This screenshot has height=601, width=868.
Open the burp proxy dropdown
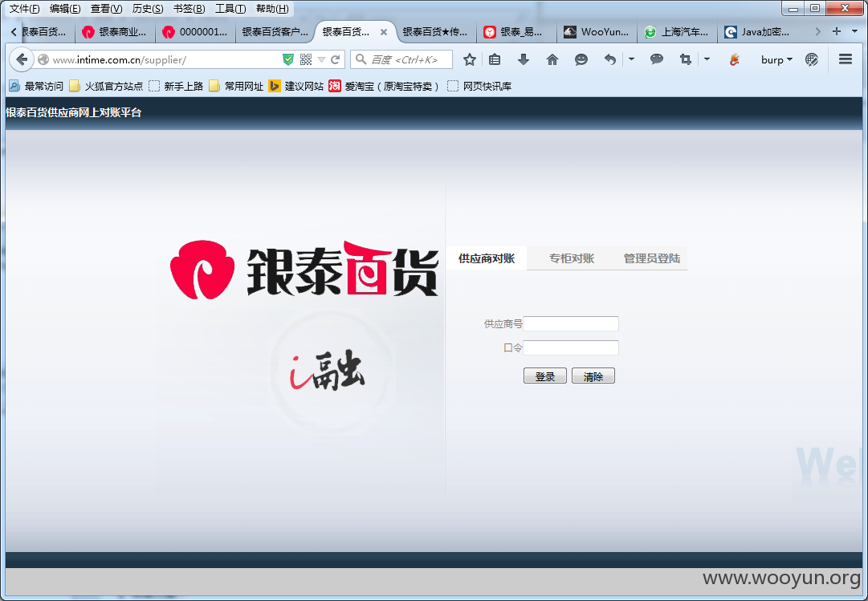tap(776, 59)
